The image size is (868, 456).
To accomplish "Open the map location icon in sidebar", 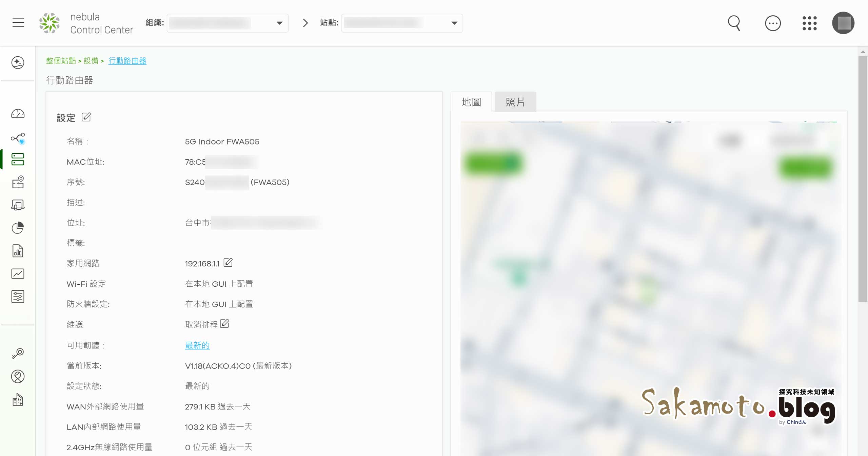I will (18, 182).
